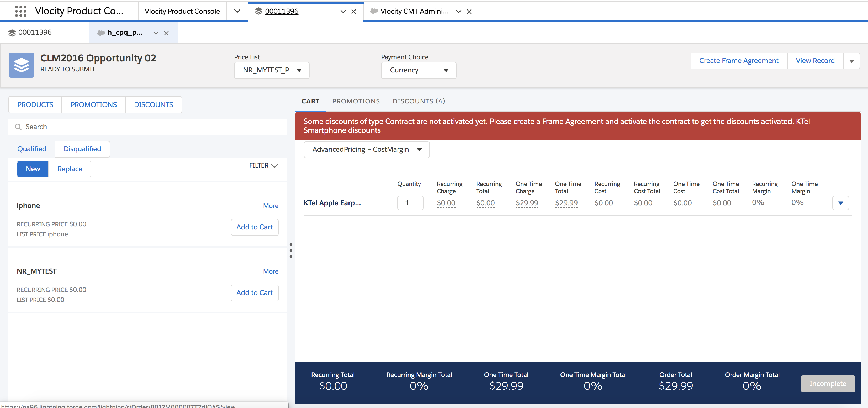Click the KTel Apple Earp... item name
This screenshot has width=868, height=408.
332,203
